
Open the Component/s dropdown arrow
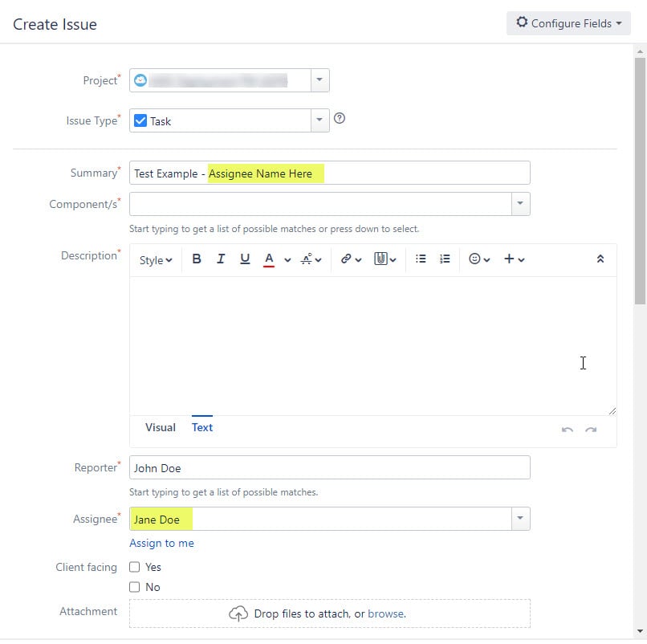click(520, 203)
